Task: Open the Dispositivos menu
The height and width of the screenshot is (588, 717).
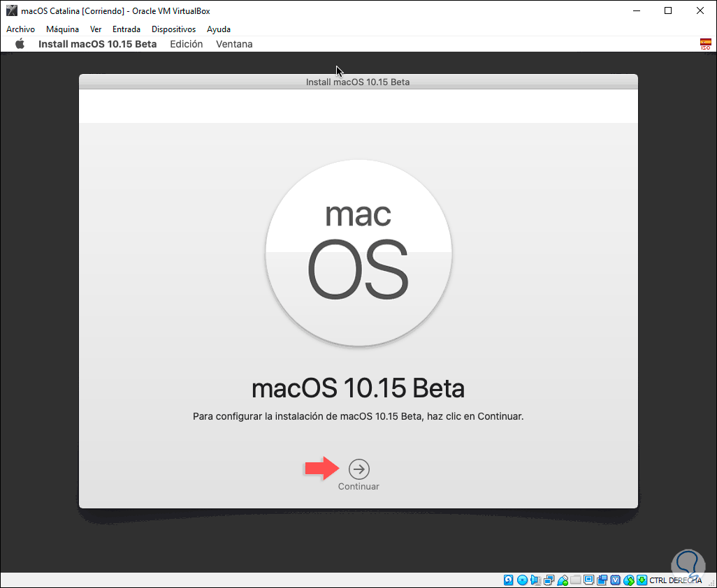Action: tap(174, 29)
